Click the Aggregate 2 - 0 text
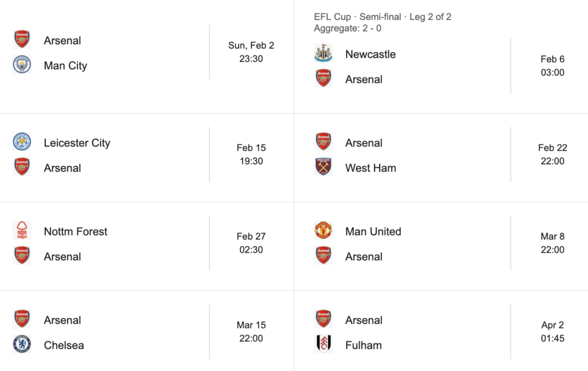588x371 pixels. [346, 28]
